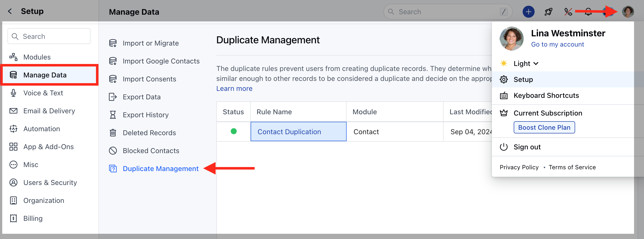Select Automation from the sidebar
This screenshot has width=644, height=239.
coord(42,129)
